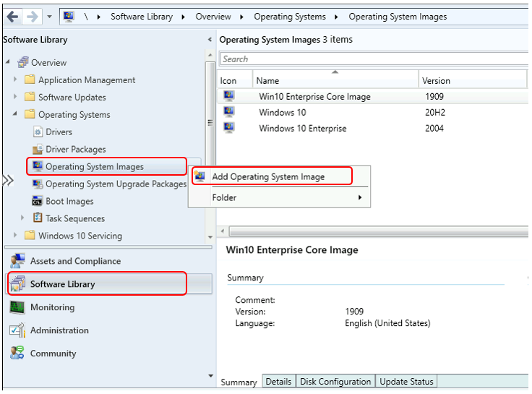This screenshot has width=532, height=394.
Task: Collapse the Software Library navigation pane
Action: [210, 40]
